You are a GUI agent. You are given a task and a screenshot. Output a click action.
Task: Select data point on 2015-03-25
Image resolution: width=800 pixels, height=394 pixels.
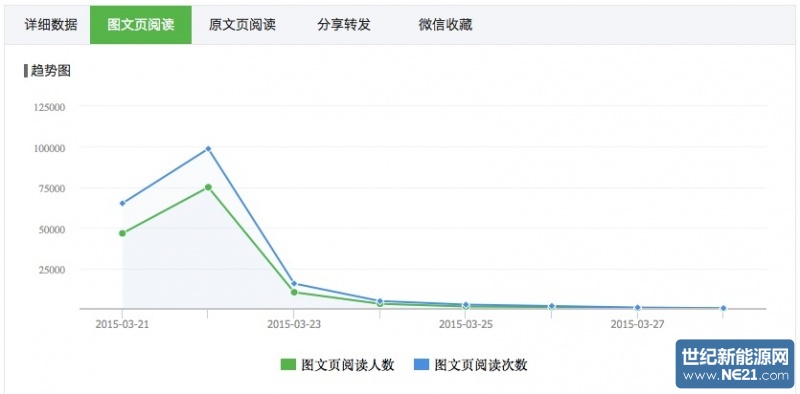(x=466, y=305)
